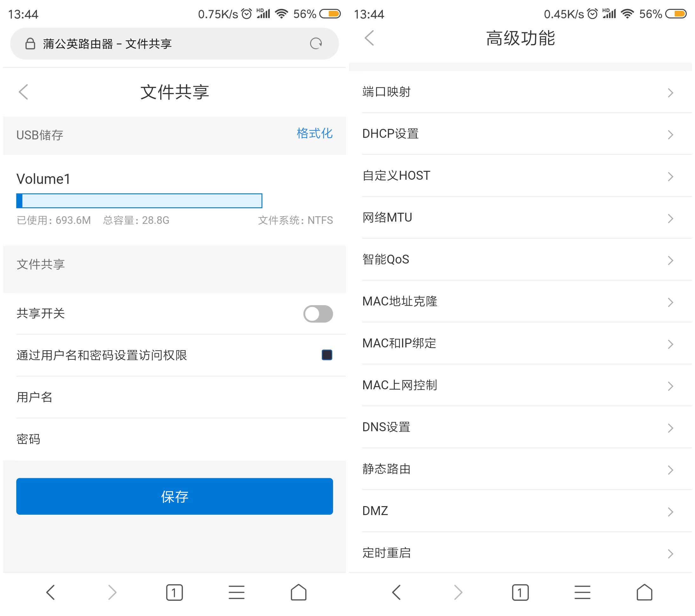Image resolution: width=695 pixels, height=616 pixels.
Task: Tap the address bar showing 蒲公英路由器 - 文件共享
Action: click(175, 44)
